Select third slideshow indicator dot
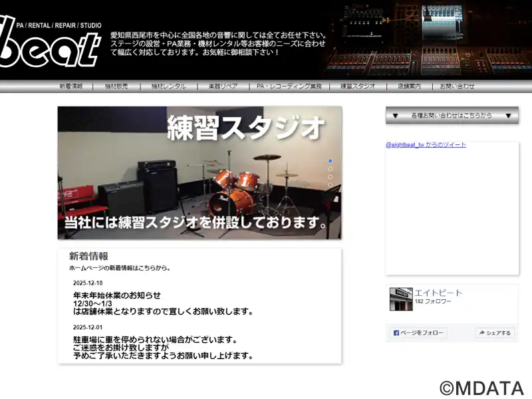The image size is (532, 399). pyautogui.click(x=330, y=177)
